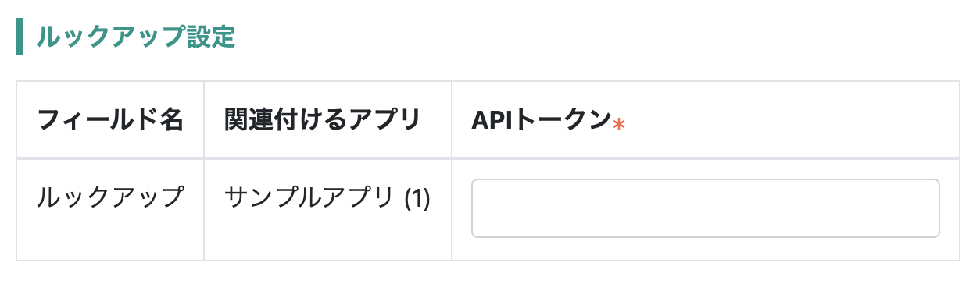Click the 名 character in フィールド名 header

pyautogui.click(x=171, y=119)
